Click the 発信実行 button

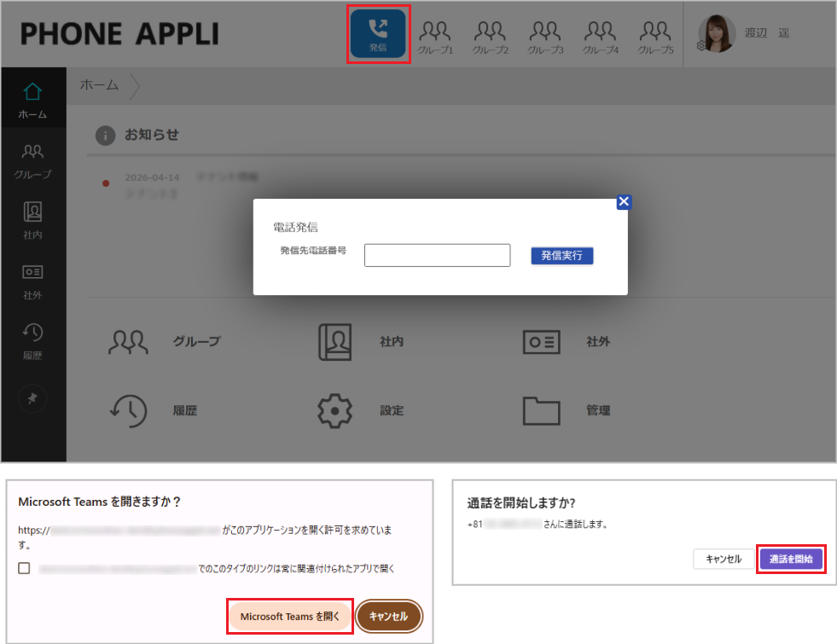coord(562,256)
